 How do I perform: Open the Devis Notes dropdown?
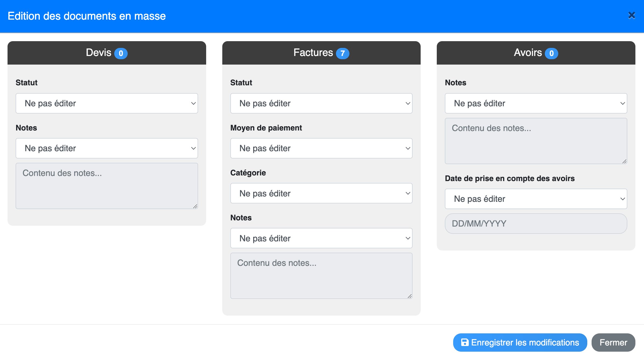[x=107, y=148]
